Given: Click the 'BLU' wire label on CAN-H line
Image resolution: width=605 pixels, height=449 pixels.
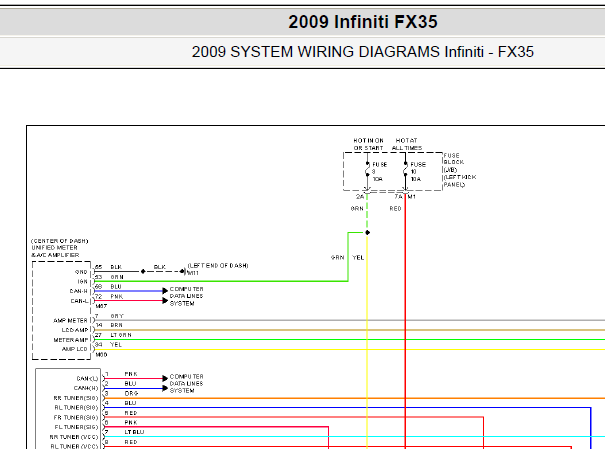Looking at the screenshot, I should click(x=116, y=287).
